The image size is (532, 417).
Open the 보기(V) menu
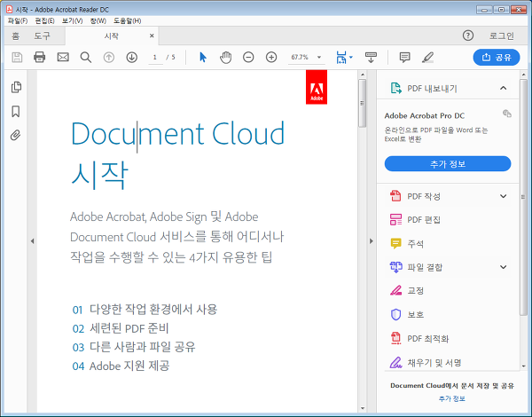click(x=73, y=20)
